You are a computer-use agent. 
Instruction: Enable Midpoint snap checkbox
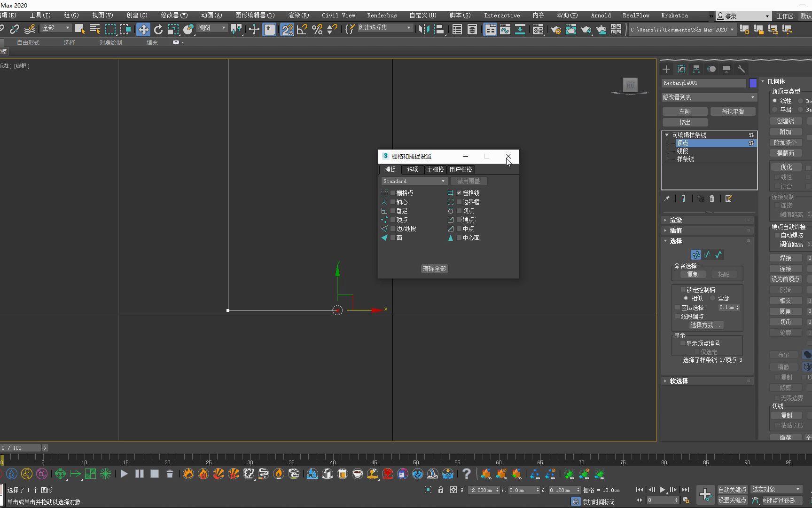coord(459,229)
